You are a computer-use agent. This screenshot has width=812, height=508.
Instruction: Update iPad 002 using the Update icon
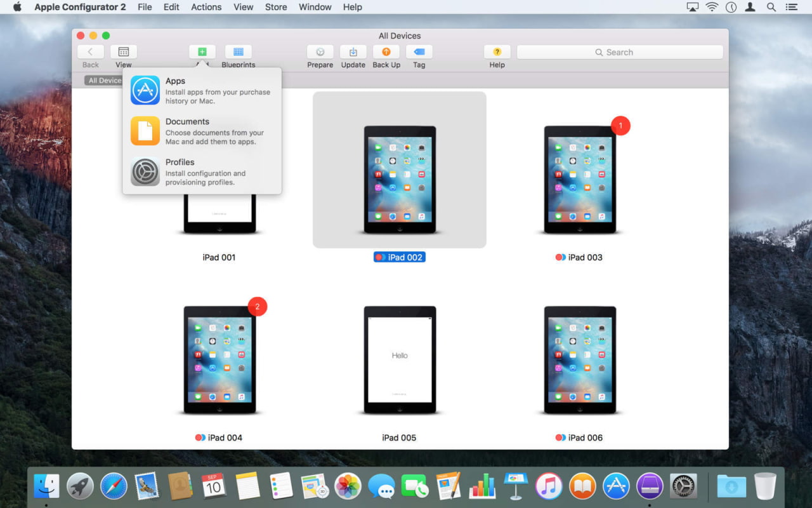tap(353, 52)
